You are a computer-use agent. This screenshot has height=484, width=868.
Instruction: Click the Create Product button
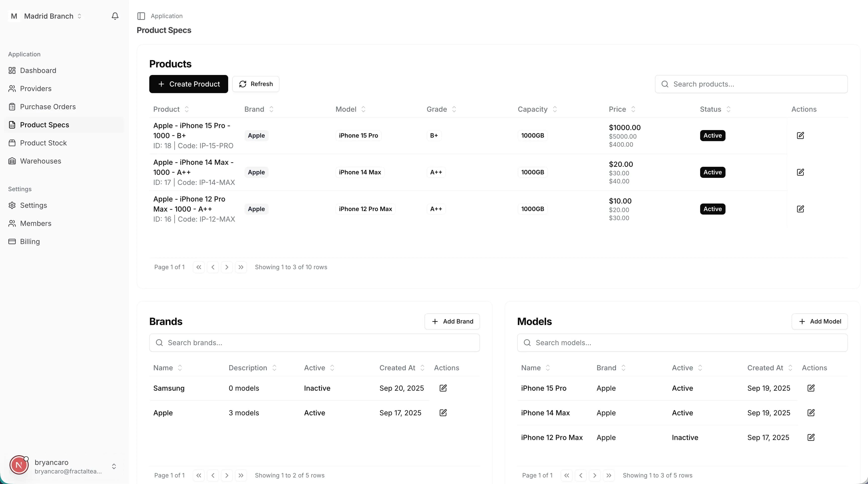click(x=188, y=84)
